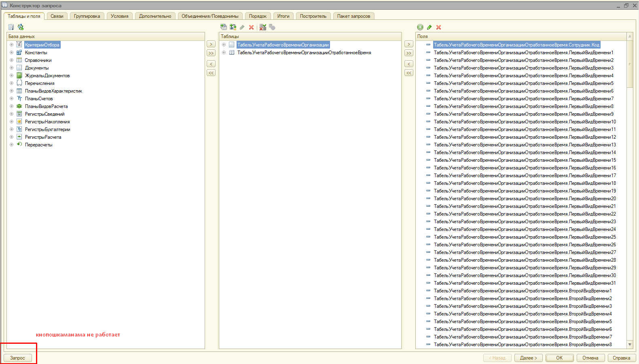Click the pencil edit icon above the Таблицы list
This screenshot has width=639, height=364.
point(242,27)
